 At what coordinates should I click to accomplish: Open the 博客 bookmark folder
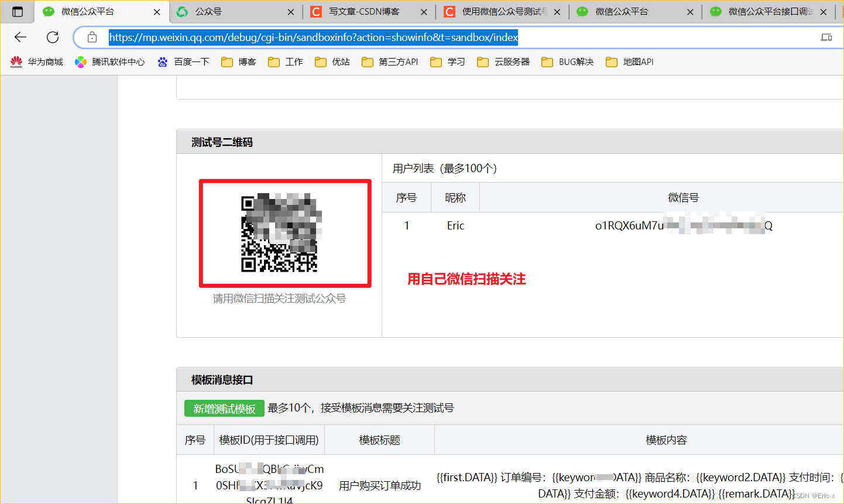point(239,62)
